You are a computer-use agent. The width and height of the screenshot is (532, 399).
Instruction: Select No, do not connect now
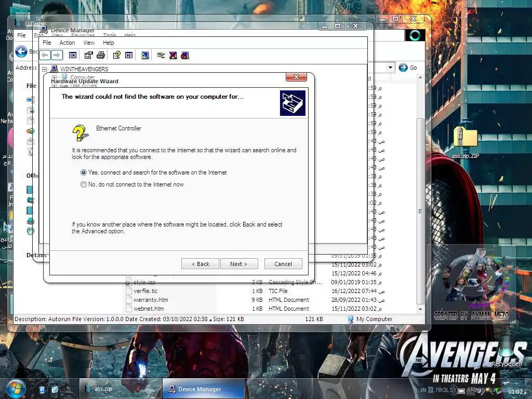[84, 184]
